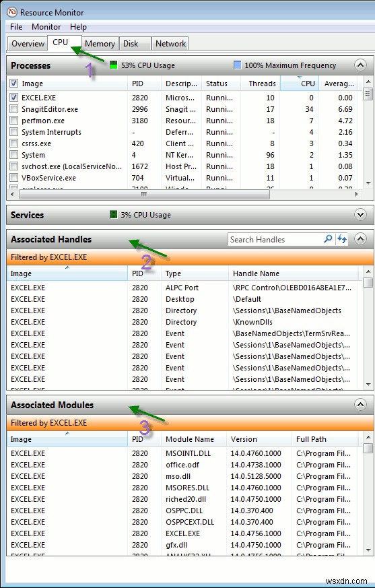The width and height of the screenshot is (375, 588).
Task: Select the \KnownDlls directory handle row
Action: [182, 322]
